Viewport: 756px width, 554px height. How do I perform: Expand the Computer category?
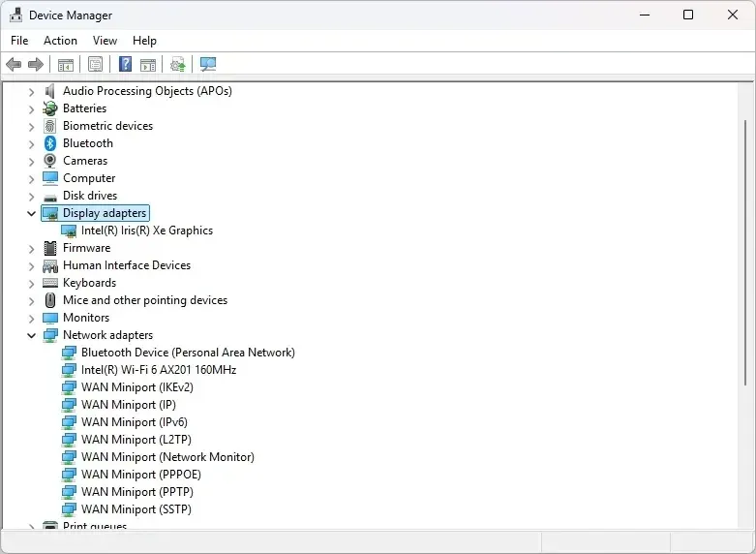click(x=31, y=179)
